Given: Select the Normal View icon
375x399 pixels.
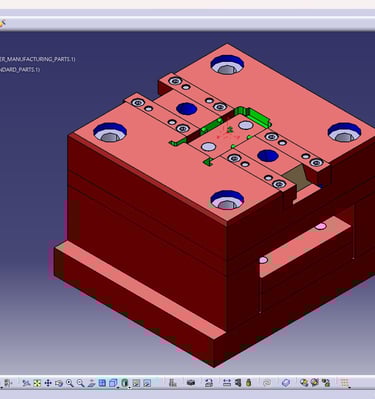Looking at the screenshot, I should [x=91, y=383].
